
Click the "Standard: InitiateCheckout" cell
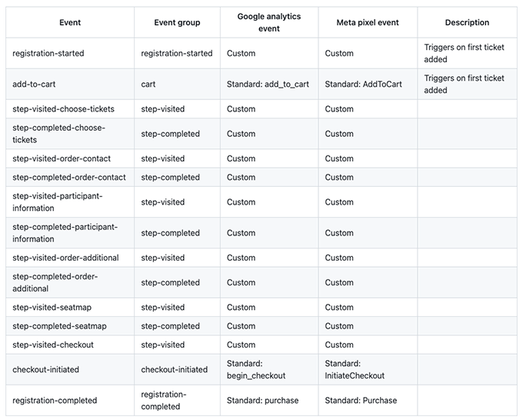click(x=355, y=369)
